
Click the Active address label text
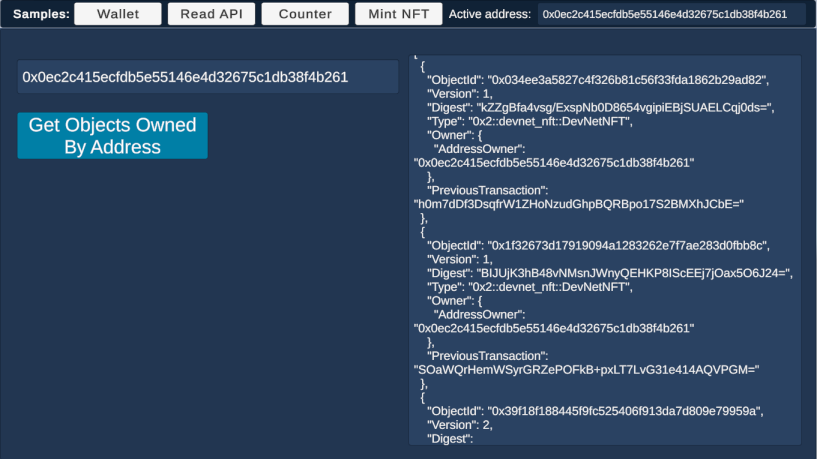coord(489,14)
